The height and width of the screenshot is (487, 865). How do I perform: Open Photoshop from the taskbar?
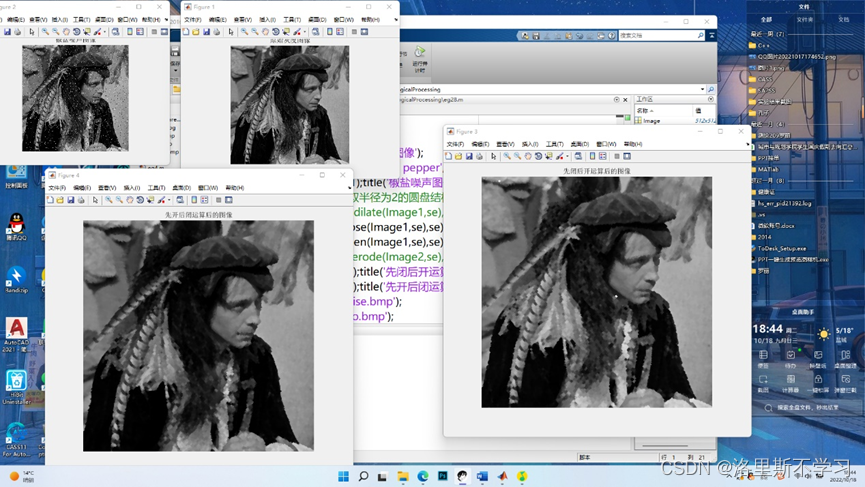[442, 476]
